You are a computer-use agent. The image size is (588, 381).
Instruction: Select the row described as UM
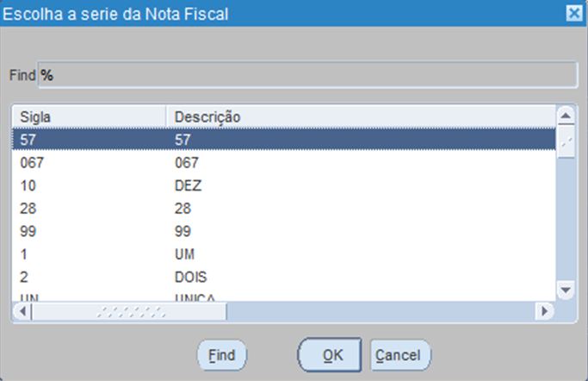coord(284,254)
